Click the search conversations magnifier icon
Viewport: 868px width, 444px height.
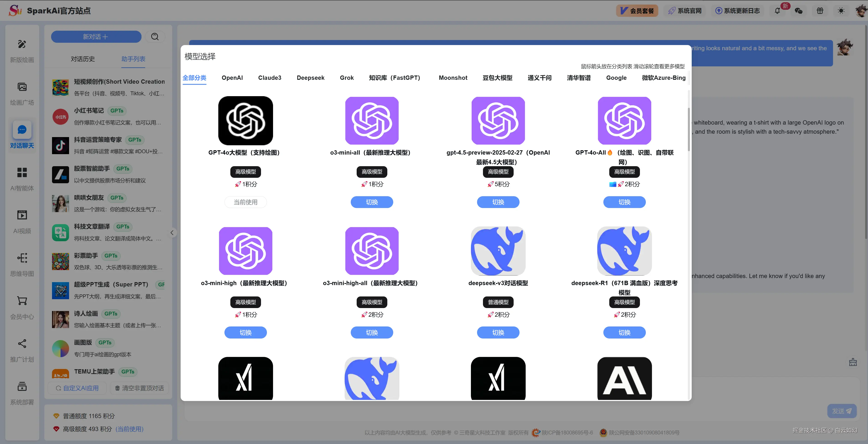pyautogui.click(x=155, y=37)
